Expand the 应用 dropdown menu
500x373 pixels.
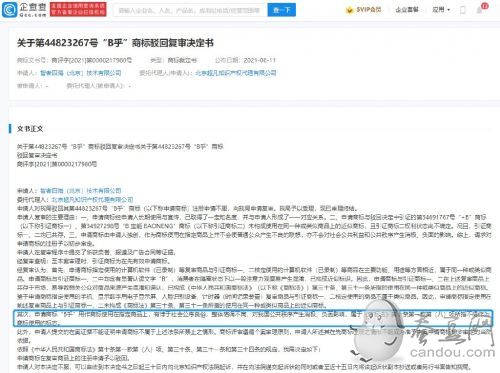pyautogui.click(x=441, y=10)
